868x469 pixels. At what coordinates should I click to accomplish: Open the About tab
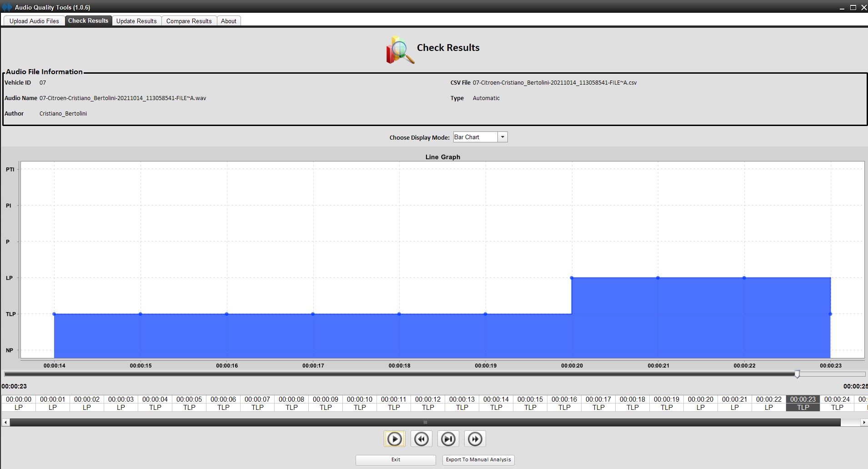[228, 21]
